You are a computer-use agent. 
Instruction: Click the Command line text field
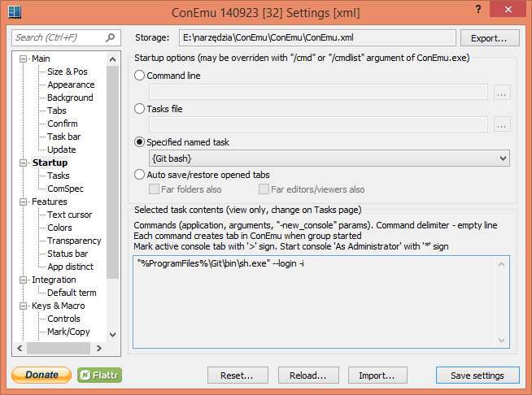click(318, 92)
